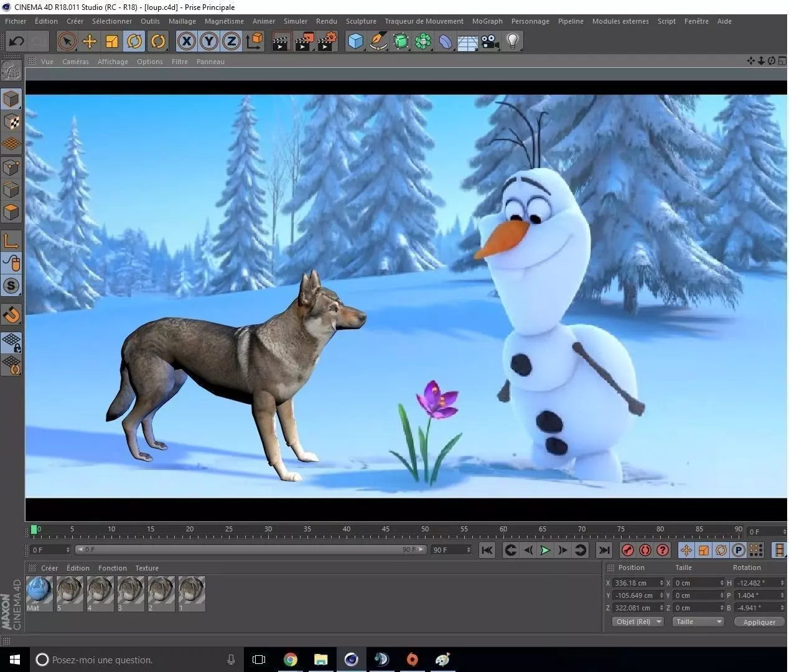Add a Cube primitive object
Image resolution: width=789 pixels, height=672 pixels.
pos(355,42)
